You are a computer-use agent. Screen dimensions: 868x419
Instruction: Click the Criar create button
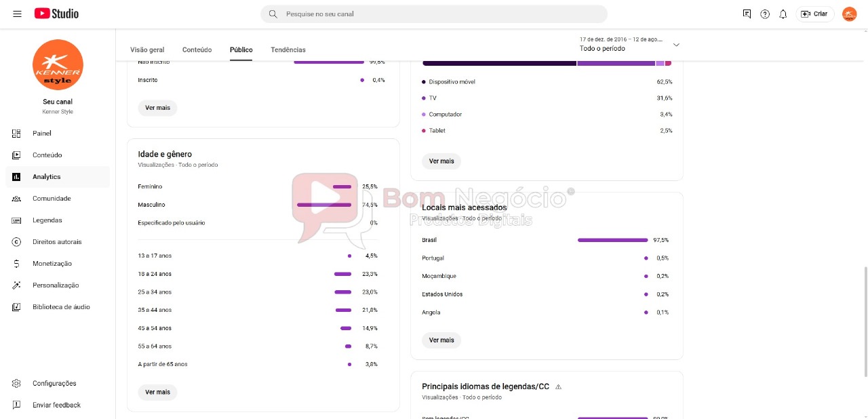pyautogui.click(x=814, y=14)
